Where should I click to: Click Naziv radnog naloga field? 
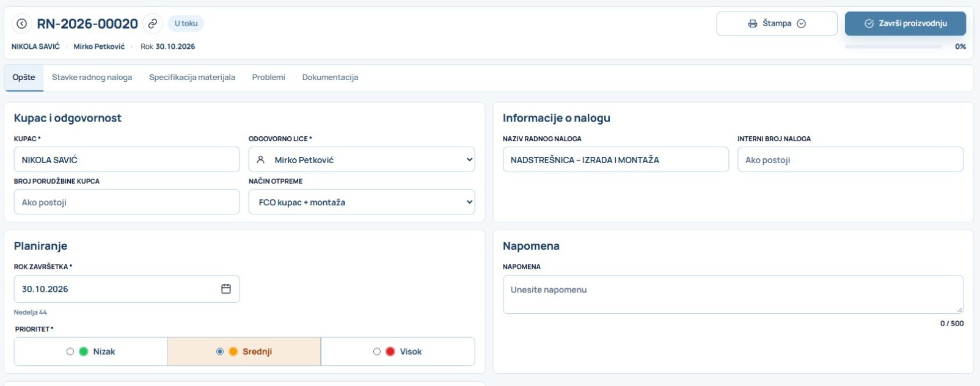tap(616, 159)
